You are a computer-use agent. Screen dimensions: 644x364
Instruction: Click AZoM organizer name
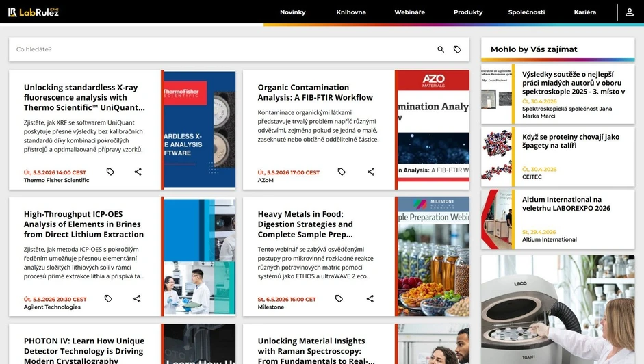(x=266, y=180)
